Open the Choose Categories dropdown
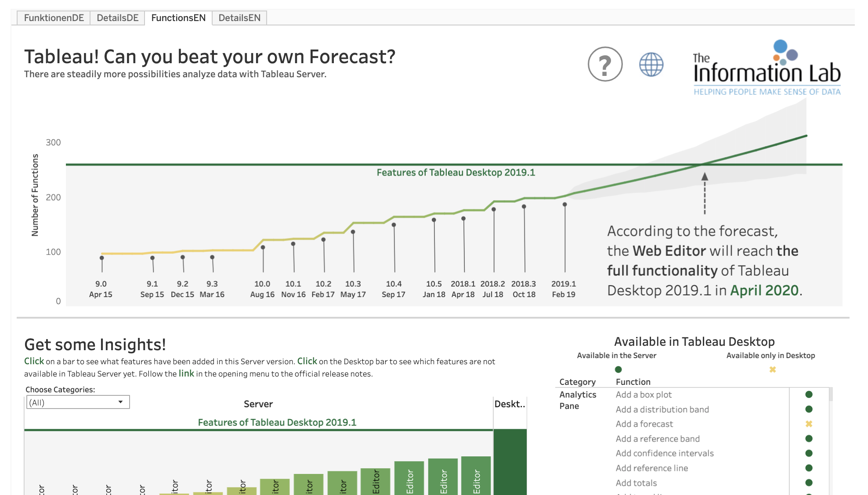The image size is (868, 495). point(78,402)
